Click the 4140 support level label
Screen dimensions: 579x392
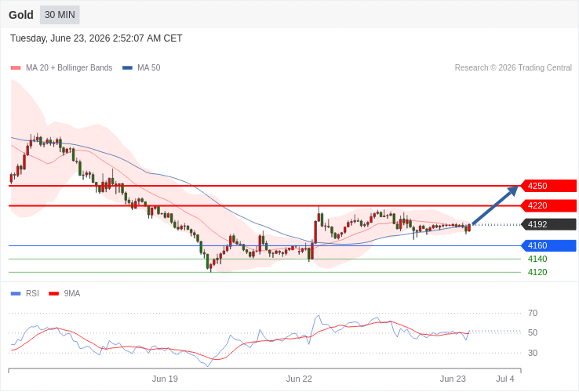pyautogui.click(x=537, y=260)
